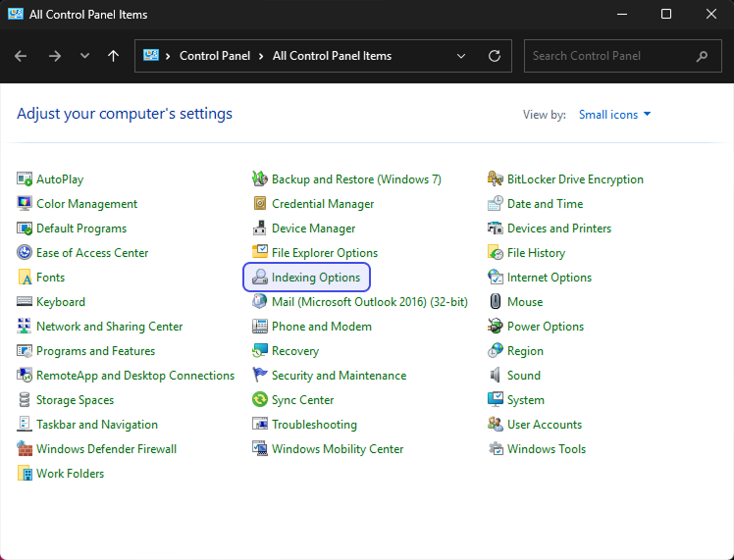Click the File History icon
The image size is (734, 560).
point(496,253)
